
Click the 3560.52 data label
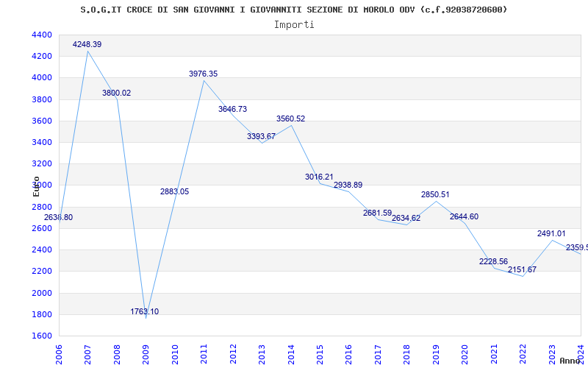coord(291,118)
